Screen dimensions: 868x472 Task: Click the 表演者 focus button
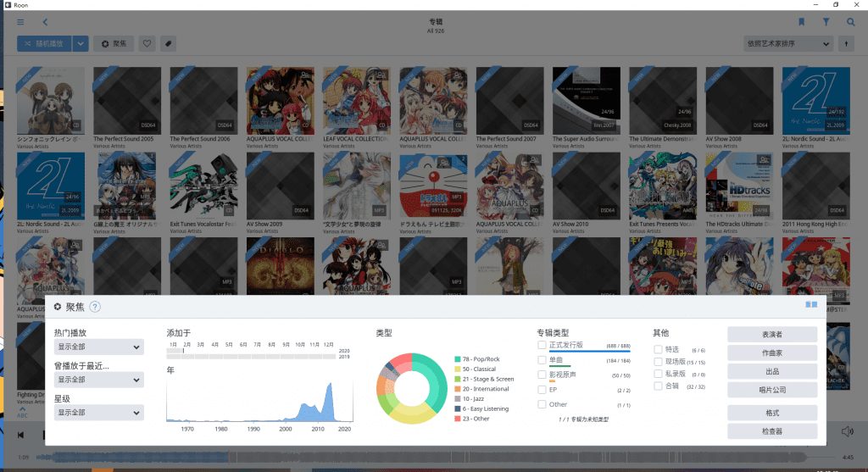pyautogui.click(x=771, y=334)
